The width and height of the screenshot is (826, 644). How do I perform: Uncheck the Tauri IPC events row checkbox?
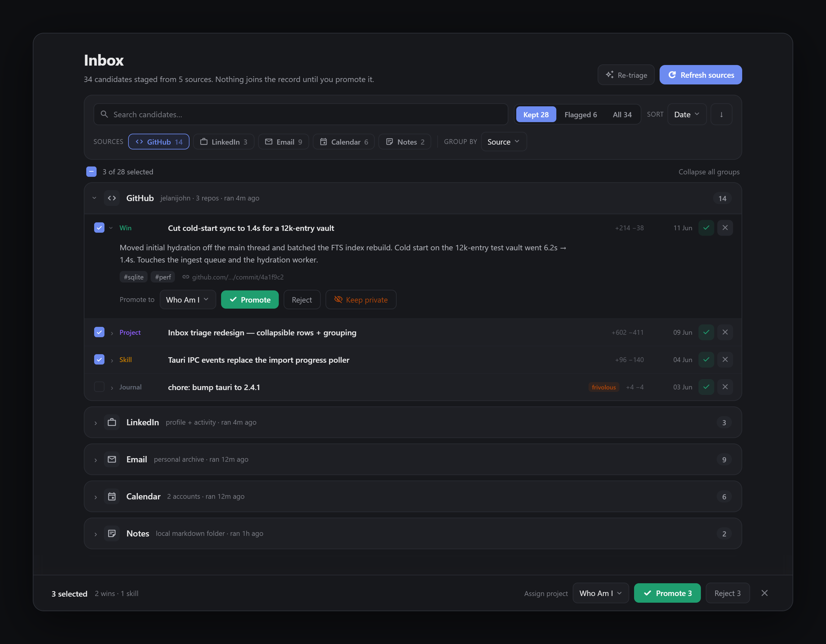point(99,359)
